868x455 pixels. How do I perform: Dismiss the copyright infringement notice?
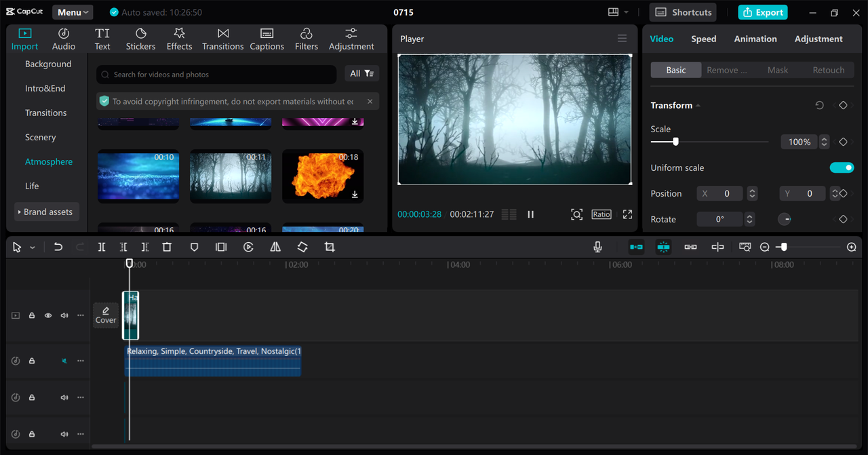(x=370, y=101)
